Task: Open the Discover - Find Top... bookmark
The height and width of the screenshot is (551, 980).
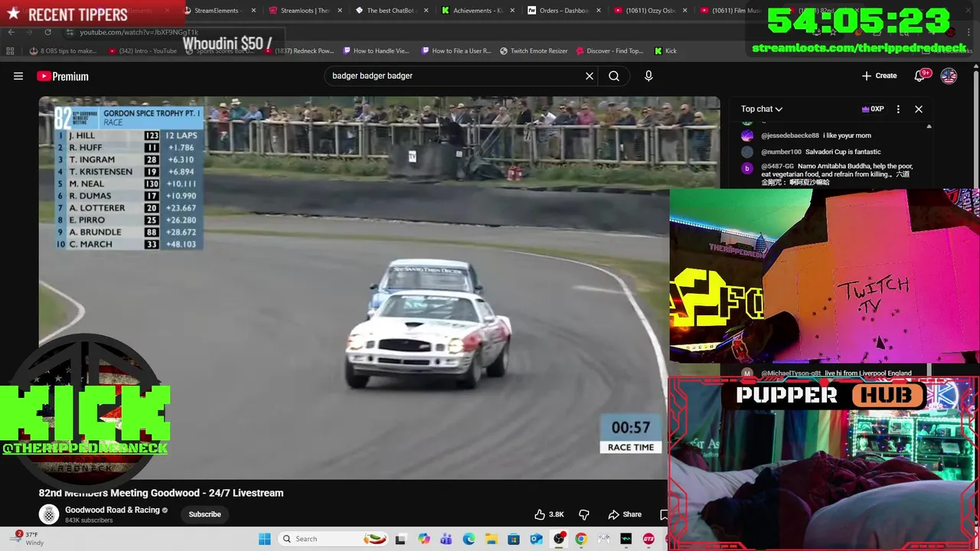Action: point(609,51)
